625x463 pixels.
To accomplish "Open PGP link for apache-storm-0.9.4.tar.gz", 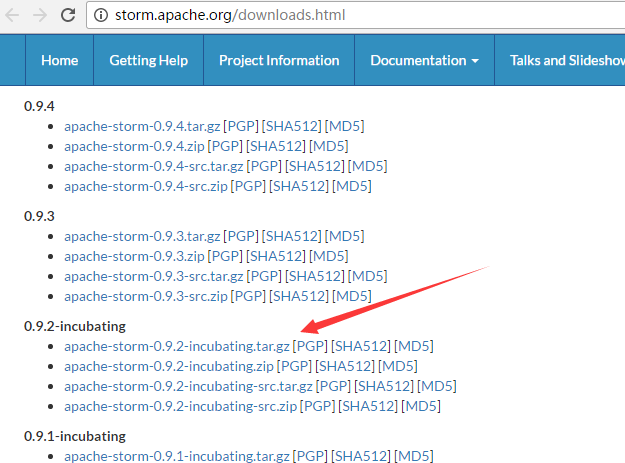I will 241,126.
